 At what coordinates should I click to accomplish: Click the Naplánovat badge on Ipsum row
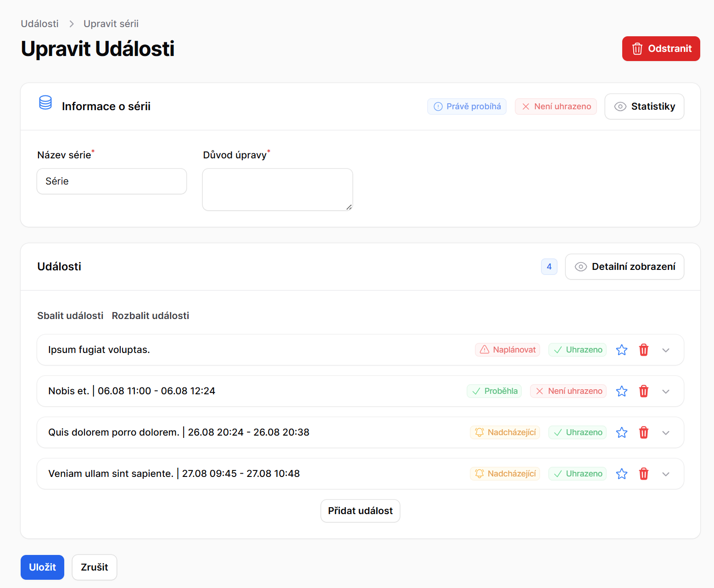coord(508,350)
